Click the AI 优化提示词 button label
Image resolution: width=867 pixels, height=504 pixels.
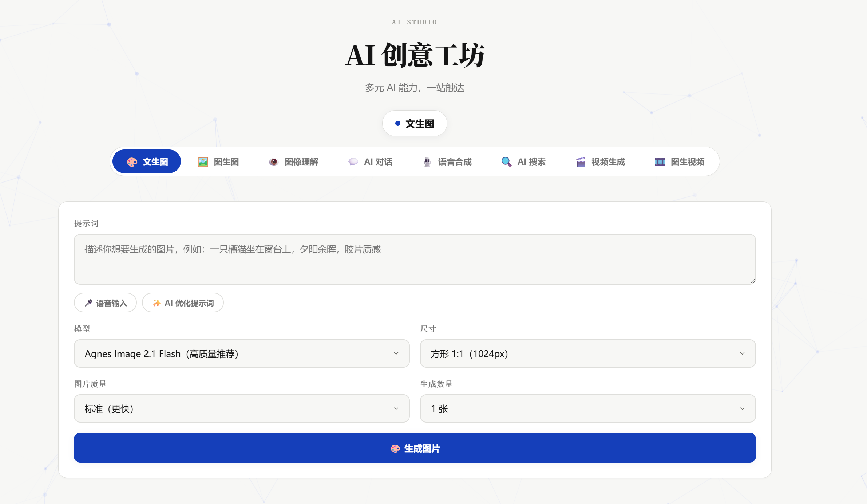[189, 303]
